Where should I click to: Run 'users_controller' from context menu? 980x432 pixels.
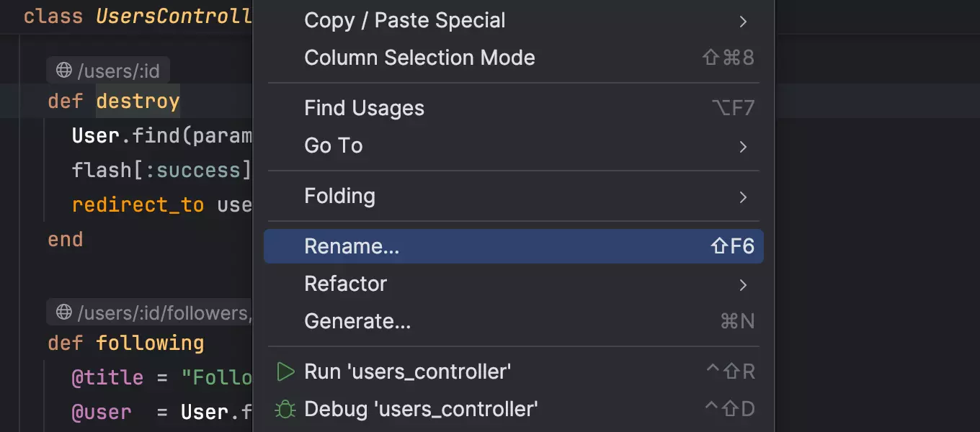click(x=408, y=372)
